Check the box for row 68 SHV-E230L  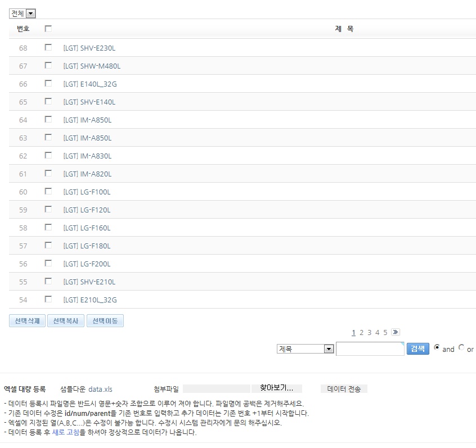tap(48, 47)
